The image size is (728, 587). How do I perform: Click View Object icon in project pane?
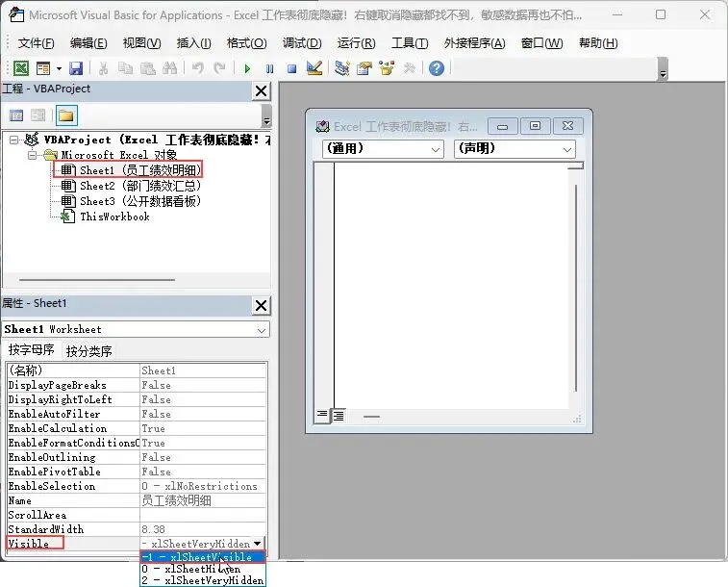tap(38, 115)
